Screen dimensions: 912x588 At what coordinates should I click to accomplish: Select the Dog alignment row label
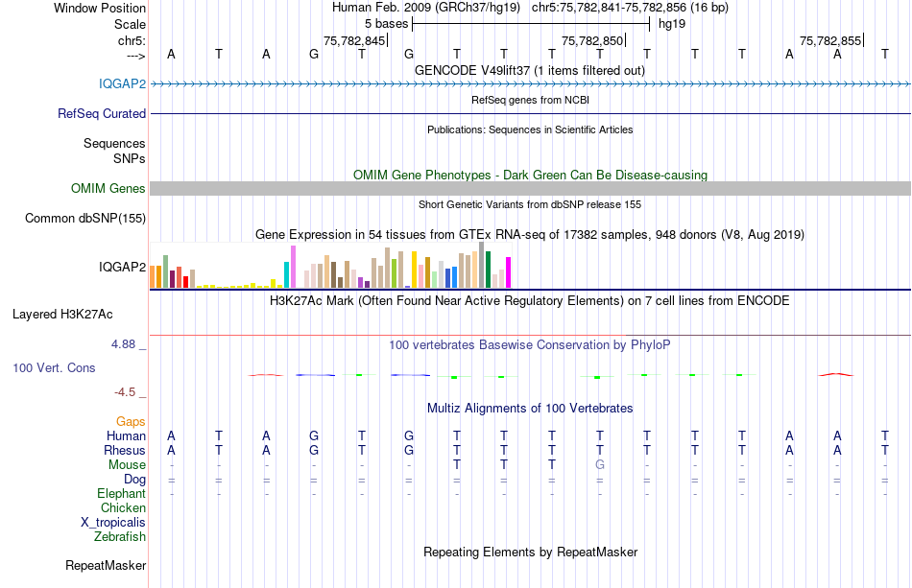click(135, 480)
